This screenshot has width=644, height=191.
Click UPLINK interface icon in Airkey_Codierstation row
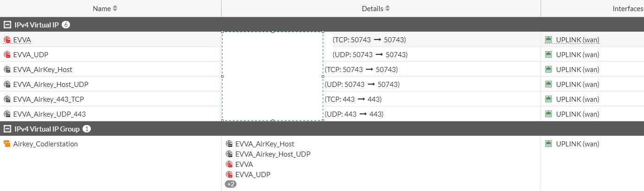(x=548, y=144)
